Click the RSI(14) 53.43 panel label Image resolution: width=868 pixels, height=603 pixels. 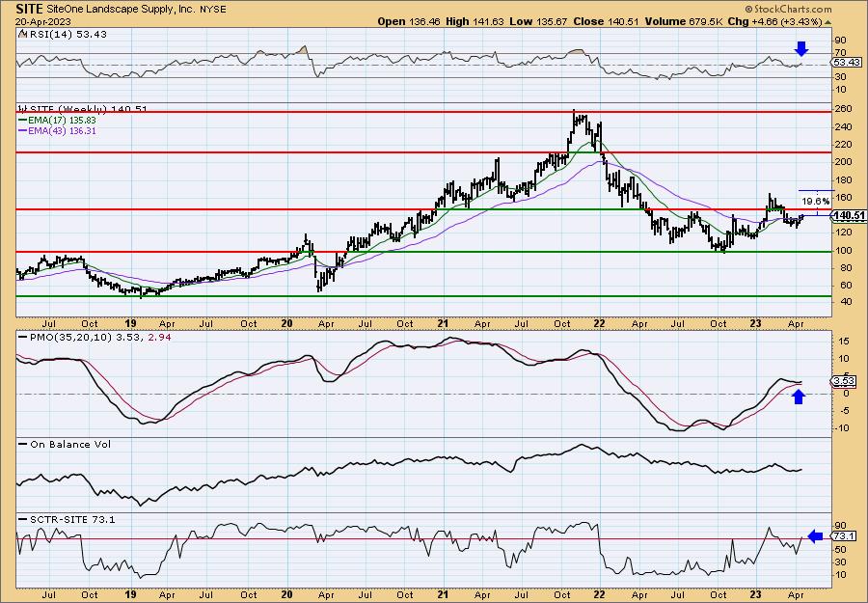pos(68,35)
